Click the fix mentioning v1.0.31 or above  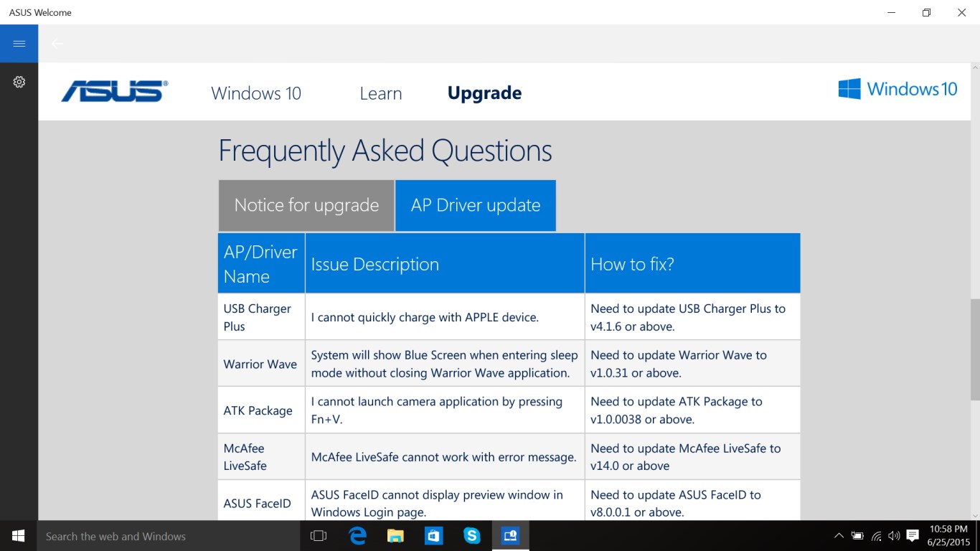point(679,364)
